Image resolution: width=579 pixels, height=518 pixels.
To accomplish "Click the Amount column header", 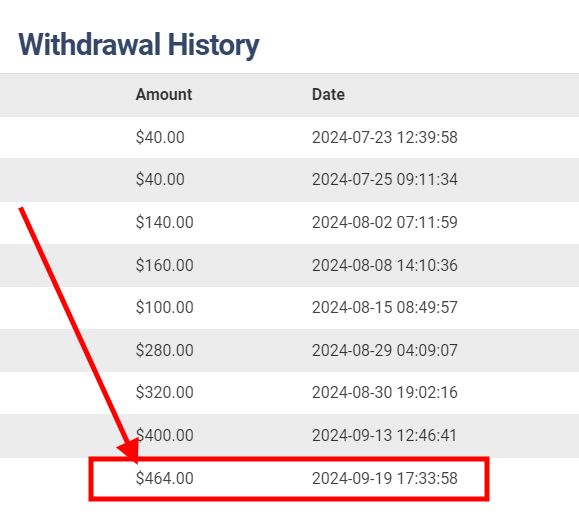I will pos(164,95).
